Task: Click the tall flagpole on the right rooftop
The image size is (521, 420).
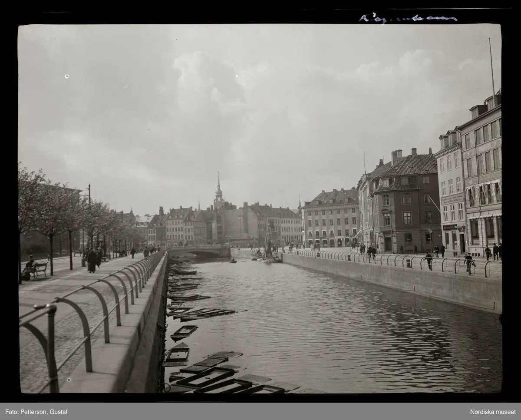Action: click(492, 67)
